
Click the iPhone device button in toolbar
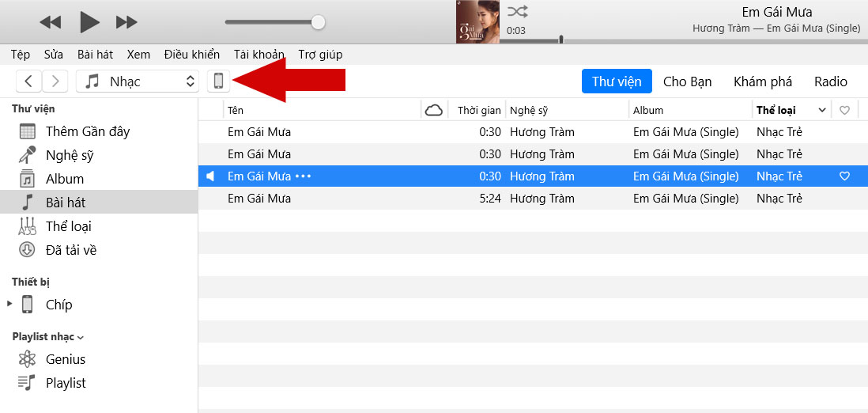[219, 81]
